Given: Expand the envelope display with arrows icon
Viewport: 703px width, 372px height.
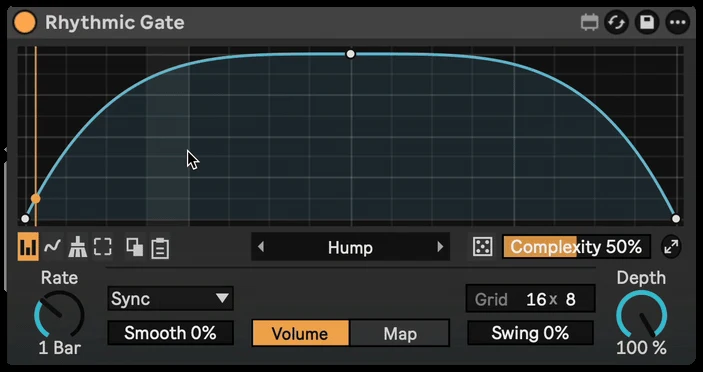Looking at the screenshot, I should [671, 247].
